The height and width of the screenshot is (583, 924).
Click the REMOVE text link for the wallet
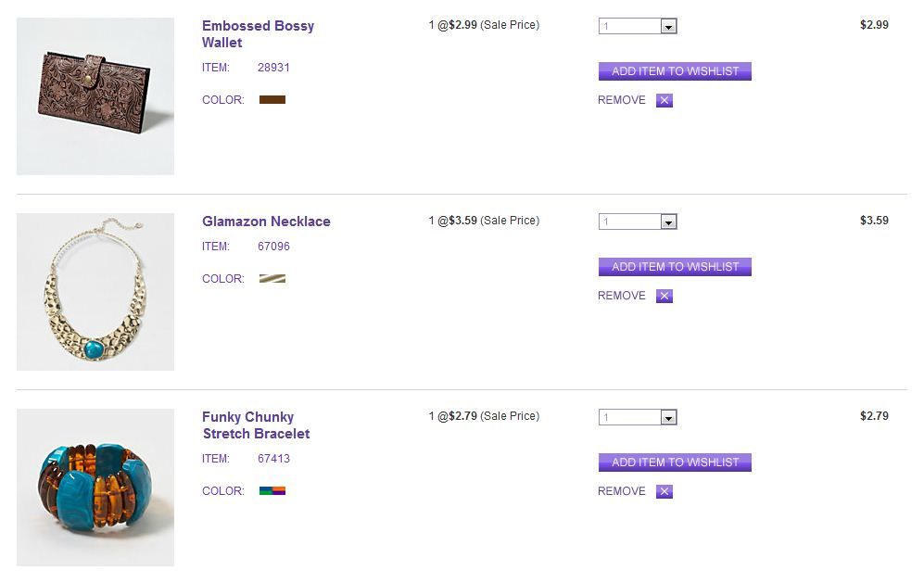tap(622, 100)
